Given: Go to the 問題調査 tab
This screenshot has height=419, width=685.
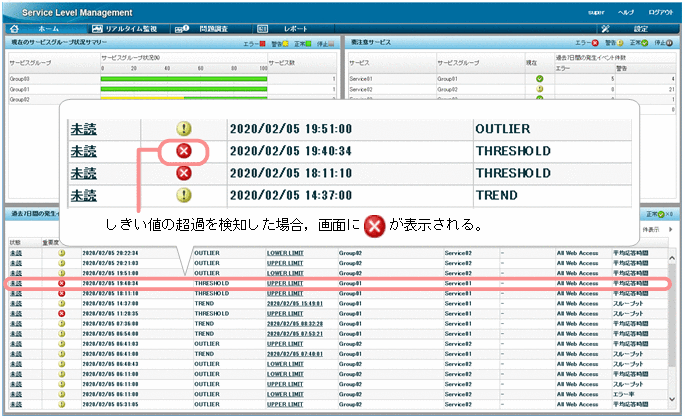Looking at the screenshot, I should (211, 29).
